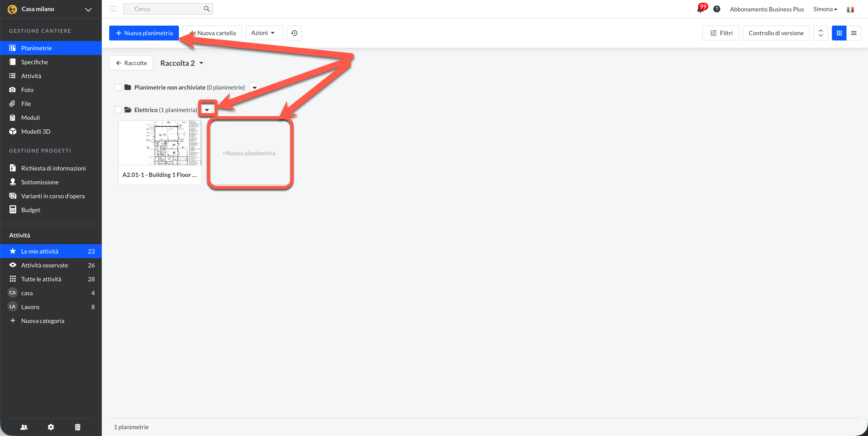Open settings gear in sidebar footer

tap(51, 427)
